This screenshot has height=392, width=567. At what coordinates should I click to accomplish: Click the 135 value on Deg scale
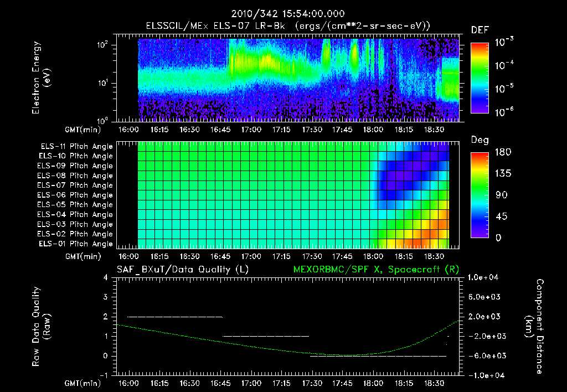(503, 173)
